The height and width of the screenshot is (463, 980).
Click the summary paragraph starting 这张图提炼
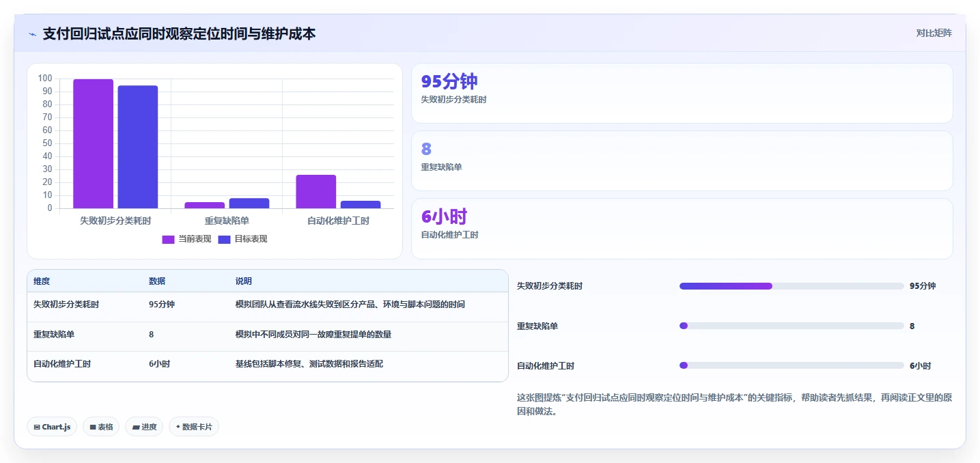tap(734, 404)
